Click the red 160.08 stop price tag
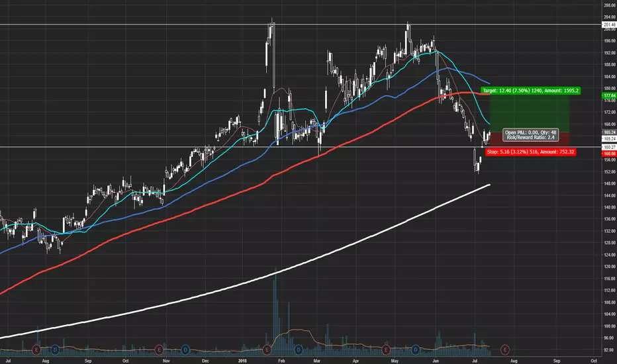The image size is (617, 364). click(x=610, y=154)
